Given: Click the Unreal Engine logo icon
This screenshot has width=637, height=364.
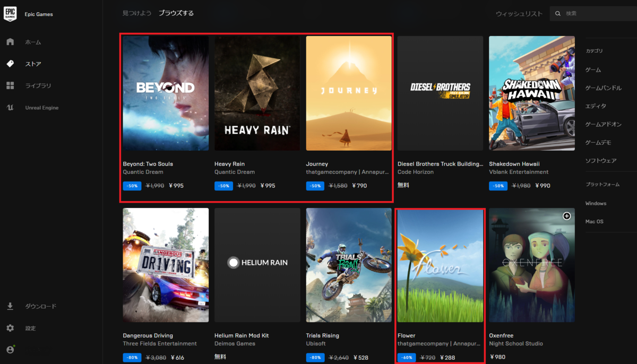Looking at the screenshot, I should click(10, 108).
